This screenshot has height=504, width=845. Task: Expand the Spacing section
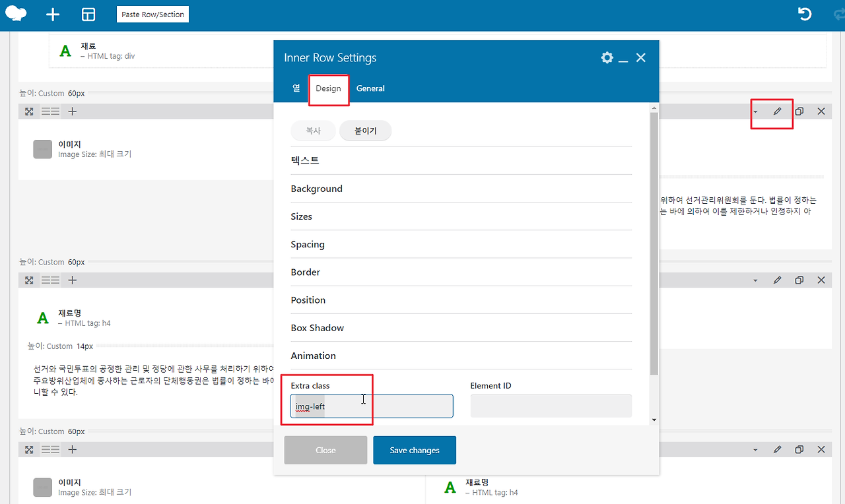tap(461, 244)
